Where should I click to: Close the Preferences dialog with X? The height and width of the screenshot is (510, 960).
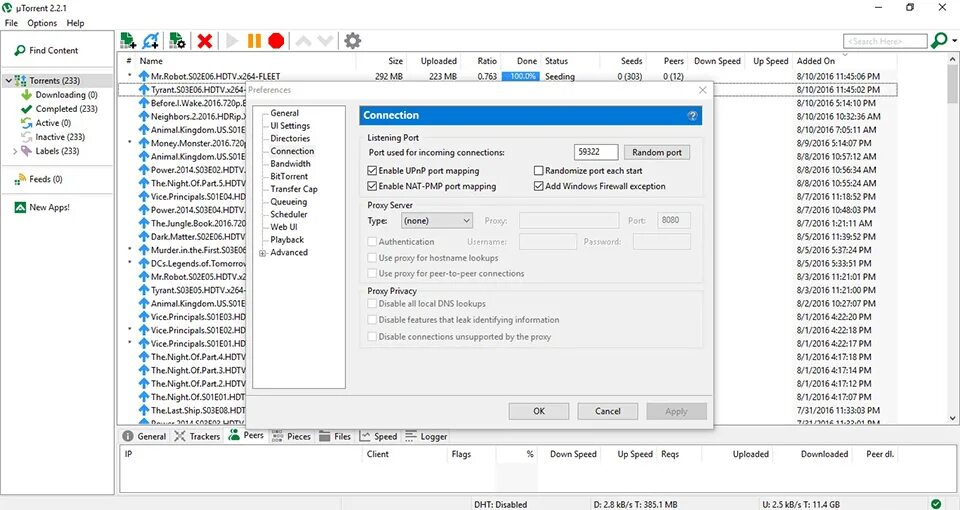703,90
